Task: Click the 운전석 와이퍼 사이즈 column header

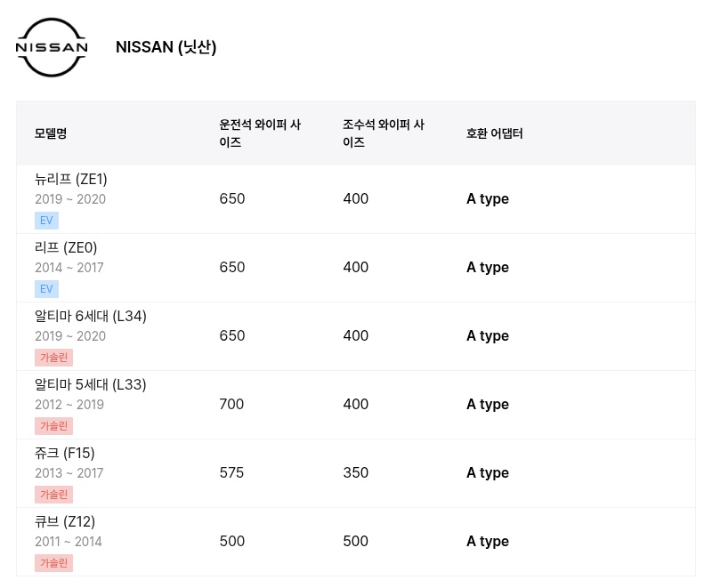Action: point(260,133)
